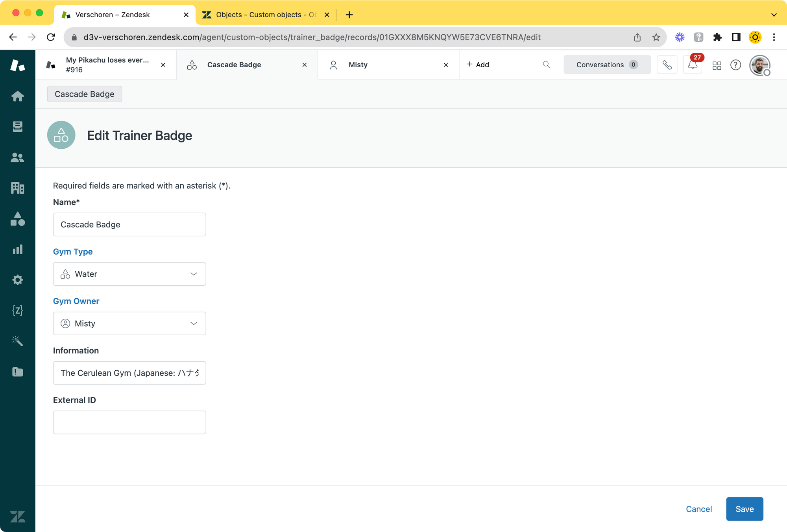
Task: Click the External ID input field
Action: (x=129, y=422)
